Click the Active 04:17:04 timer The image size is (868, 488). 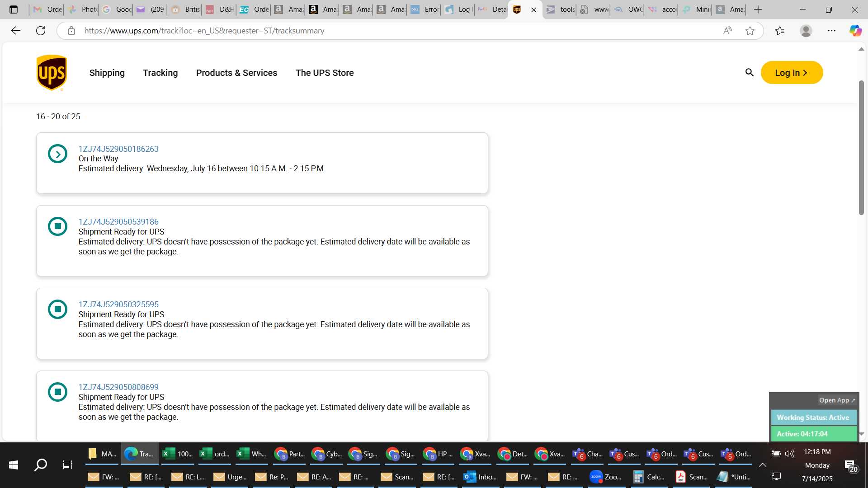coord(813,434)
